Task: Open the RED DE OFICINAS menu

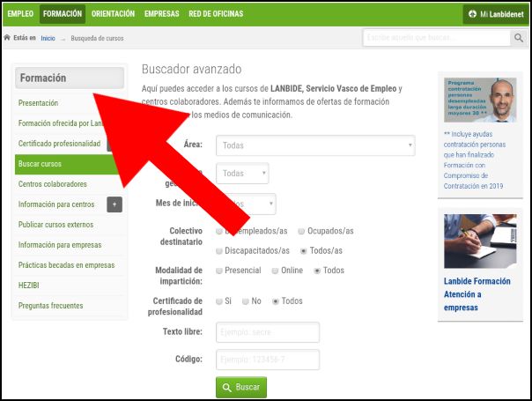Action: click(x=216, y=14)
